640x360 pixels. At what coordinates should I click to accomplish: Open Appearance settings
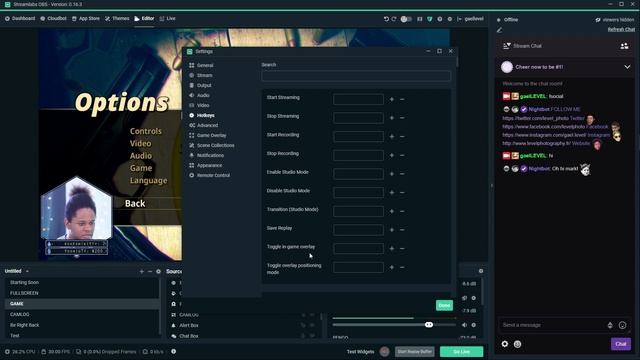(205, 165)
